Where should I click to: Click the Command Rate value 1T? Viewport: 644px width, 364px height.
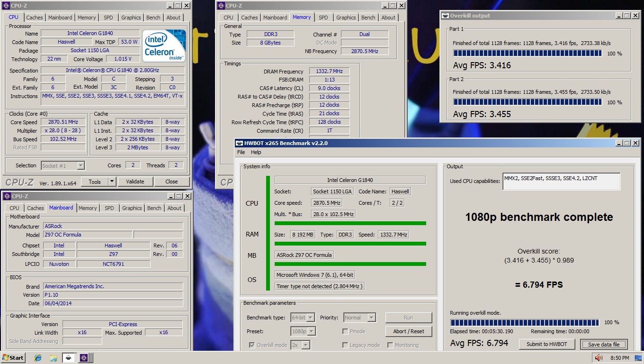point(329,131)
